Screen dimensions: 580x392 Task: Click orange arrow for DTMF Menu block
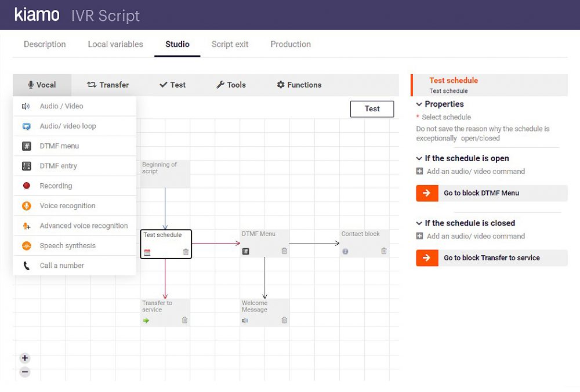(x=427, y=193)
